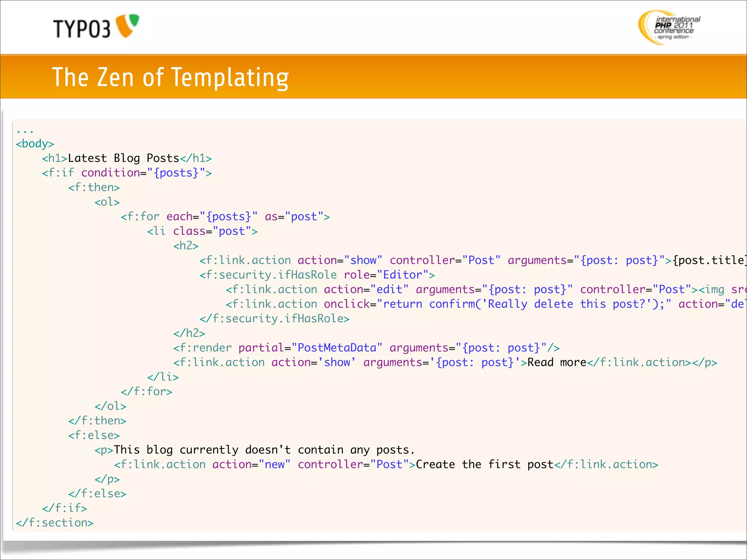Click the f:for each="{posts}" line
This screenshot has width=747, height=560.
click(225, 217)
